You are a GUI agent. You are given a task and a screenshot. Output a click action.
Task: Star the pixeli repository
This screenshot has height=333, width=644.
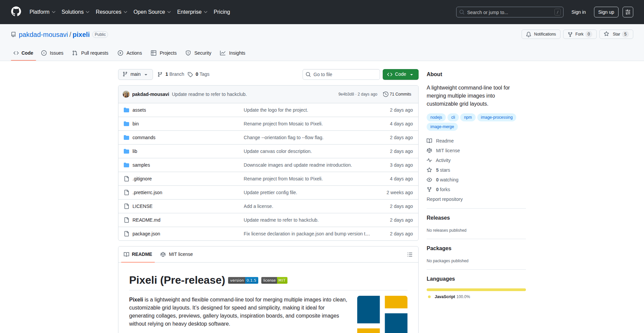[616, 34]
